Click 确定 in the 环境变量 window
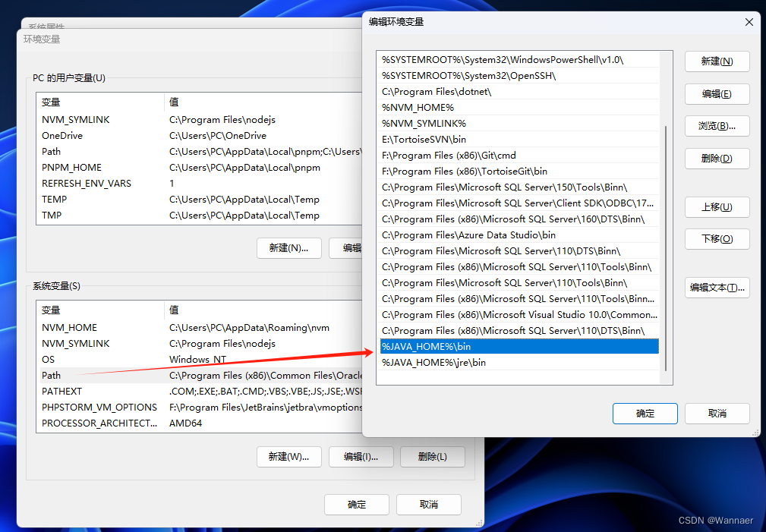The image size is (766, 532). pos(357,505)
